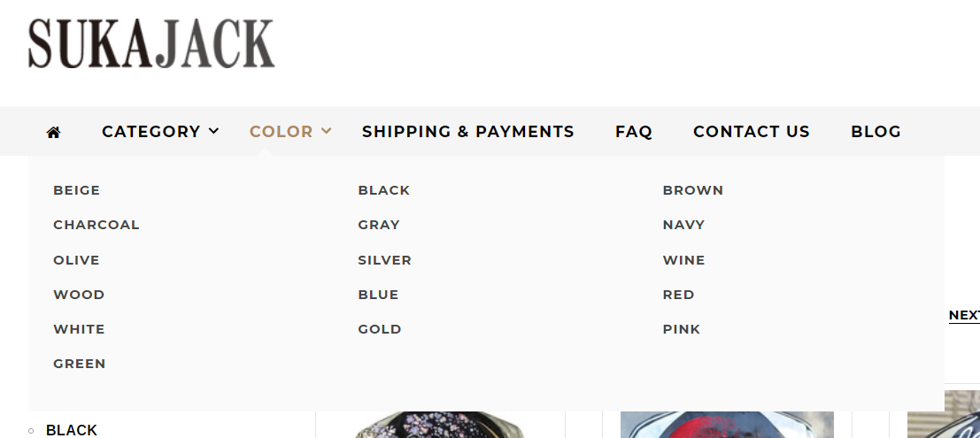The image size is (980, 438).
Task: Expand the CATEGORY dropdown chevron
Action: [213, 131]
